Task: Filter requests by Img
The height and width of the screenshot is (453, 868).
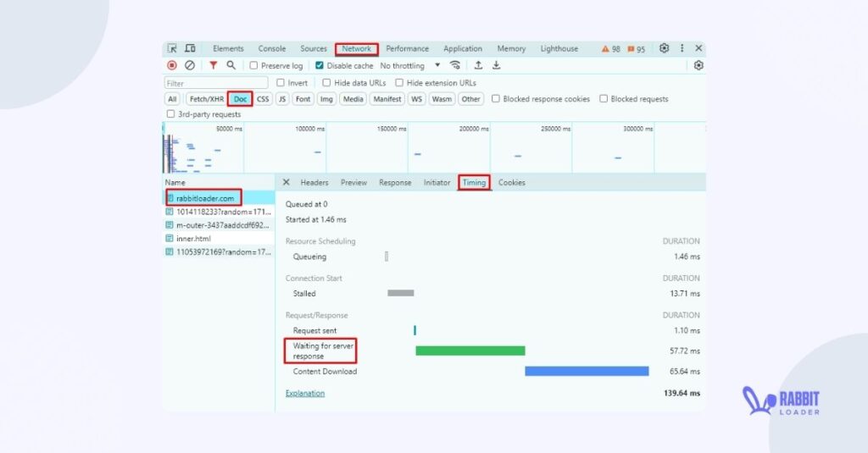Action: [326, 99]
